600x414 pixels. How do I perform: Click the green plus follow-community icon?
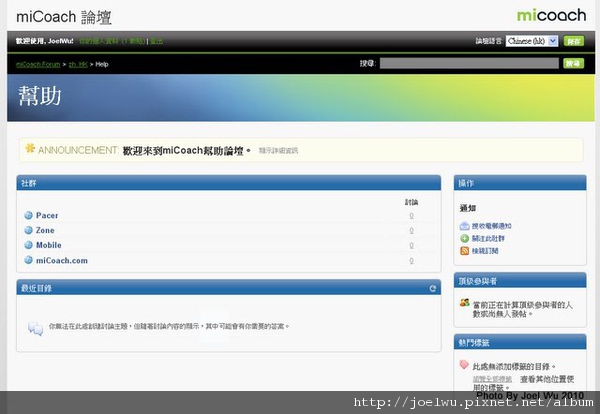click(465, 238)
